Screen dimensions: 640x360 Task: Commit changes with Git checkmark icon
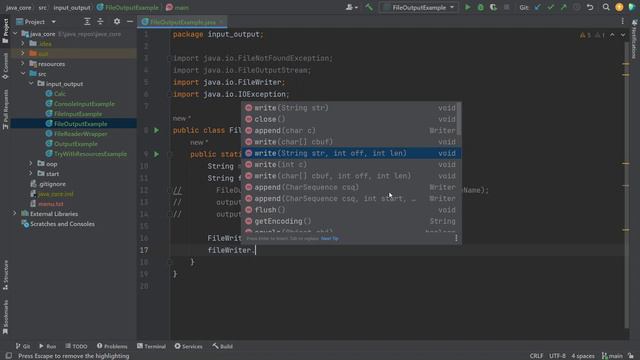click(x=551, y=7)
